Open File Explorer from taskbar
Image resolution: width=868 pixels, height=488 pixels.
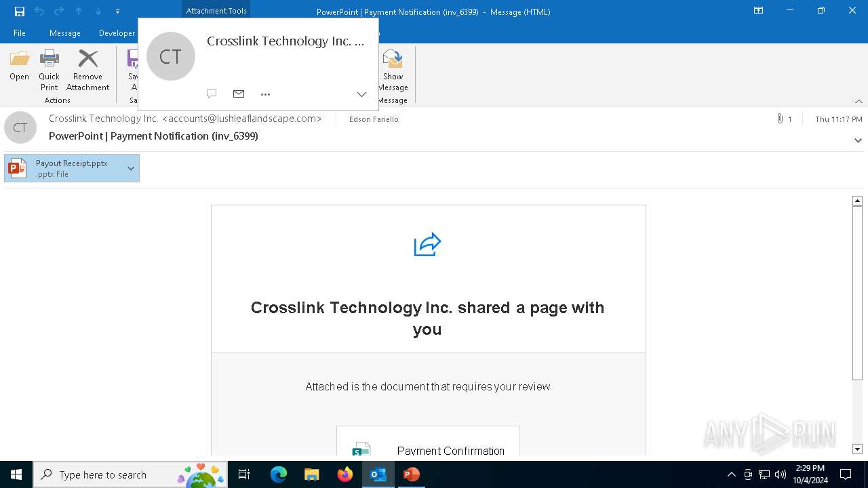[x=311, y=474]
